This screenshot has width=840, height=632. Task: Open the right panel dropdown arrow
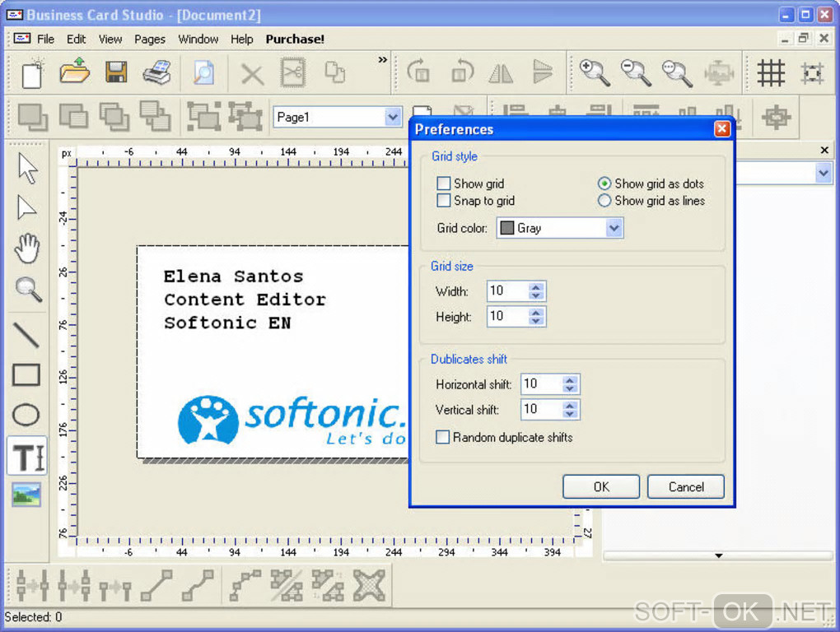pyautogui.click(x=824, y=173)
